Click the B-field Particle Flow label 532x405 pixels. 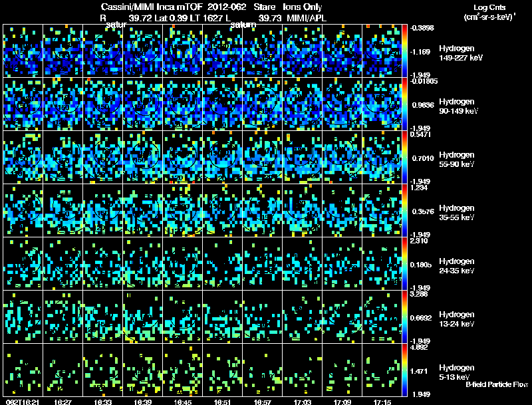point(497,384)
